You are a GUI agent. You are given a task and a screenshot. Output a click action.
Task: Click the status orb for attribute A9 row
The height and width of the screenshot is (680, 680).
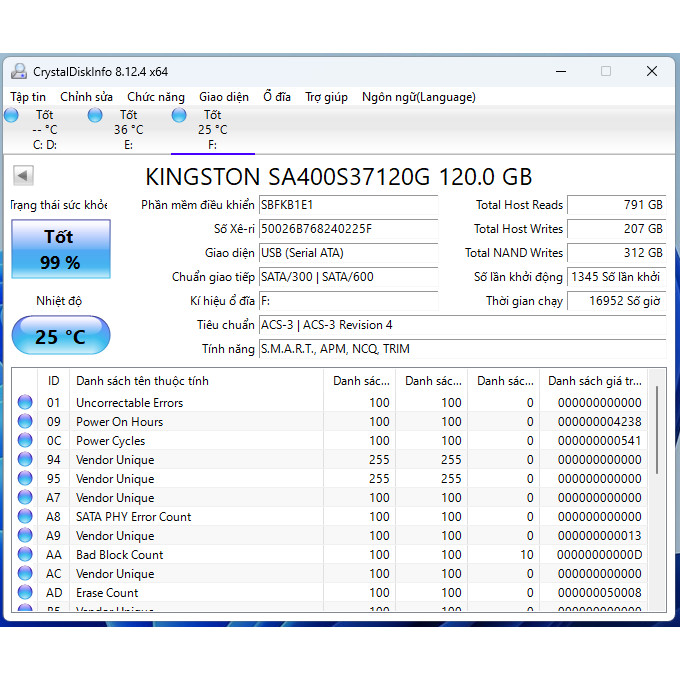[x=25, y=535]
